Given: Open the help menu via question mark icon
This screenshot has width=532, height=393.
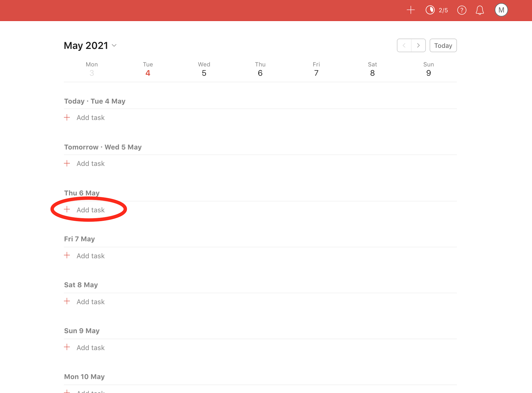Looking at the screenshot, I should (462, 10).
